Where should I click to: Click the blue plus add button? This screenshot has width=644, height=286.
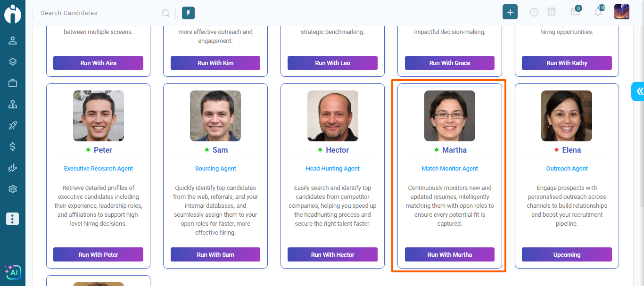(x=510, y=12)
